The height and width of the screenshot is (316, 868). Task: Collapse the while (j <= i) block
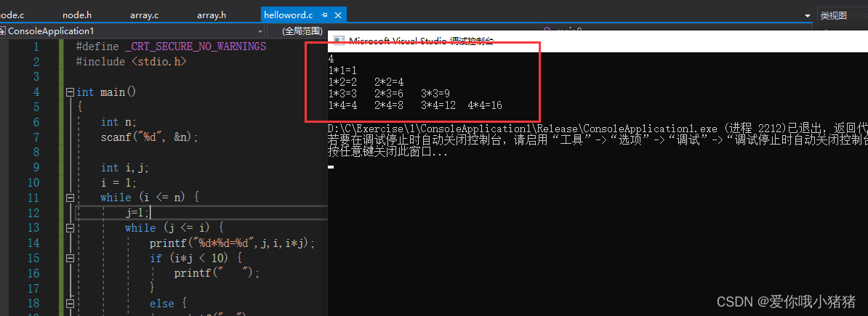coord(70,227)
